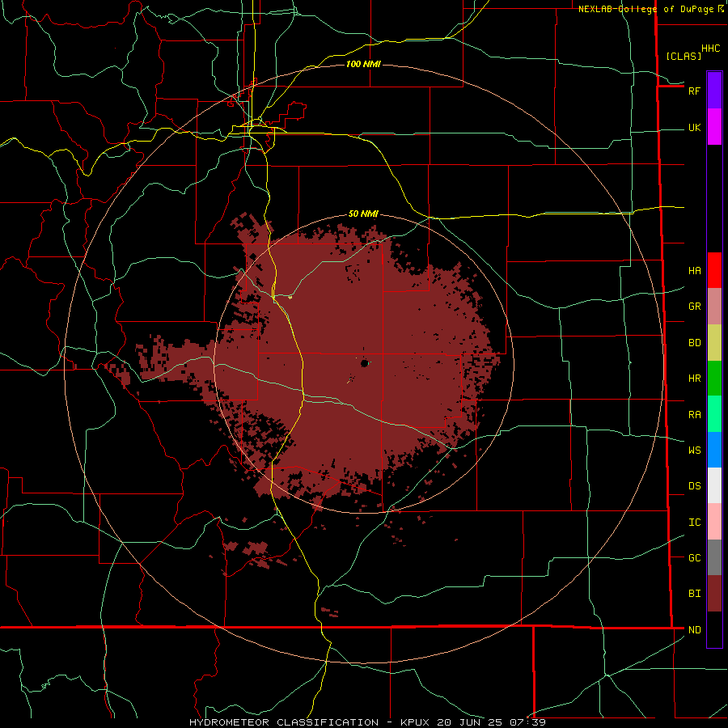Click the IC light pink legend swatch
728x728 pixels.
(714, 522)
